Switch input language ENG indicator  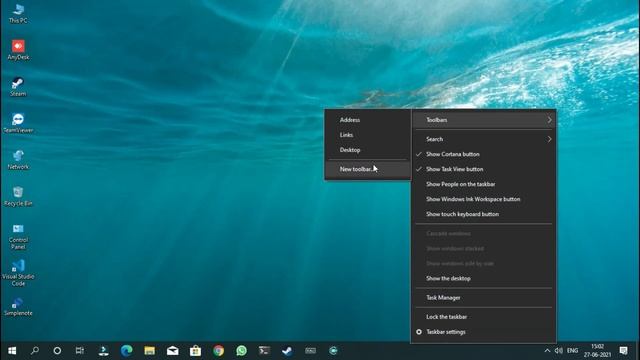click(x=572, y=351)
